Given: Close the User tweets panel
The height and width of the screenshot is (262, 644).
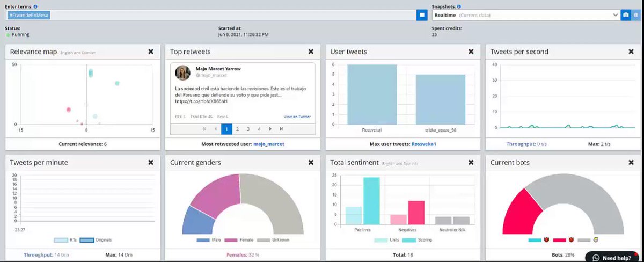Looking at the screenshot, I should (471, 52).
